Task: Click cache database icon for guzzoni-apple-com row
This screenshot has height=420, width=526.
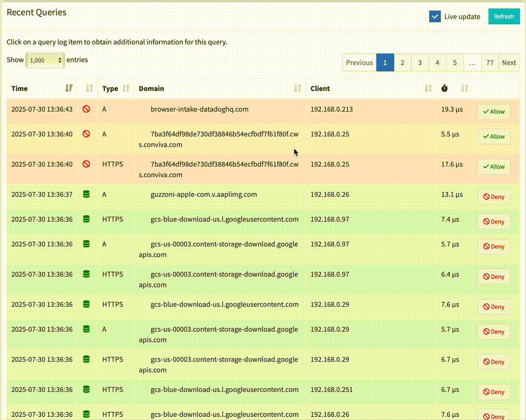Action: click(x=86, y=194)
